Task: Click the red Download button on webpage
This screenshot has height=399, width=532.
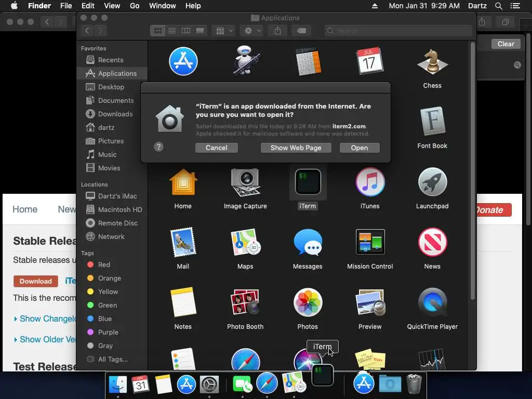Action: [36, 281]
